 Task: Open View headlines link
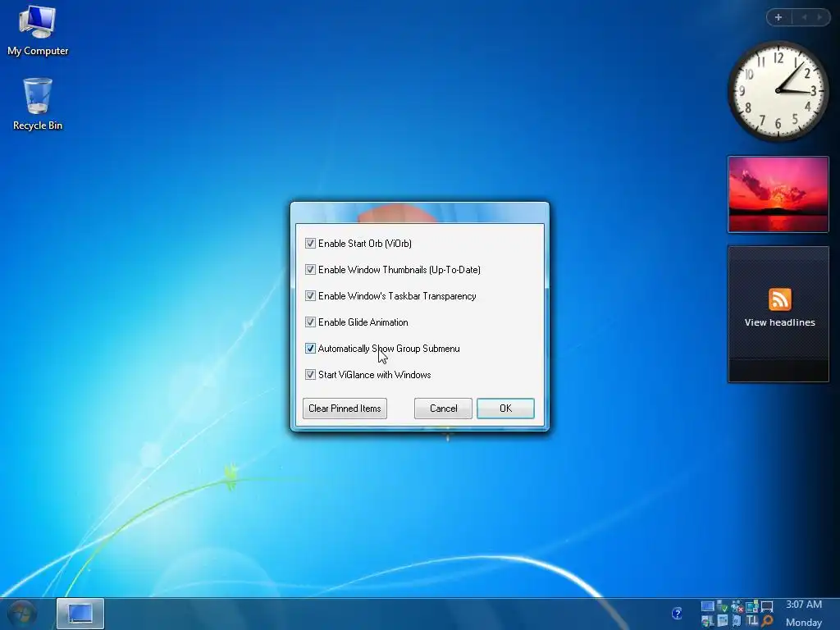click(x=779, y=322)
